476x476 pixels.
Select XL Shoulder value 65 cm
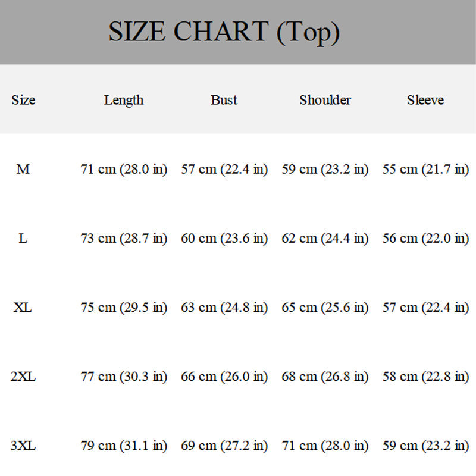click(x=325, y=308)
